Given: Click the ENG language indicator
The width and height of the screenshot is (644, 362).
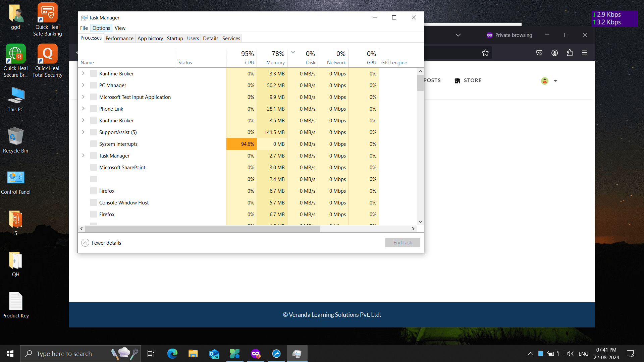Looking at the screenshot, I should point(583,354).
